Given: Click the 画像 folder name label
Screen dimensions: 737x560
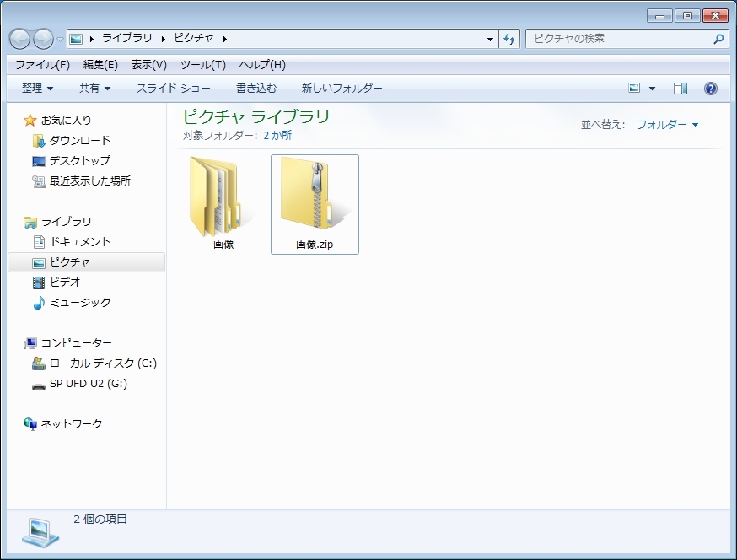Looking at the screenshot, I should tap(223, 244).
